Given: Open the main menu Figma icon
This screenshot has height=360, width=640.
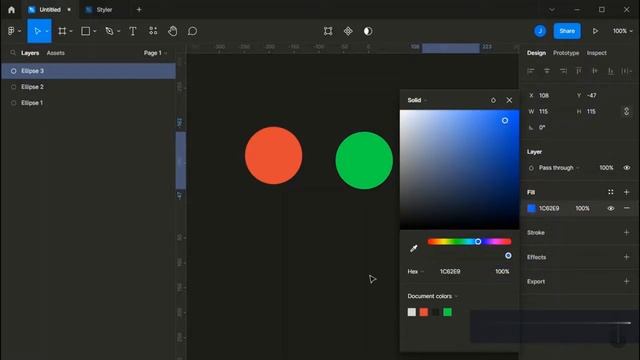Looking at the screenshot, I should click(x=11, y=31).
